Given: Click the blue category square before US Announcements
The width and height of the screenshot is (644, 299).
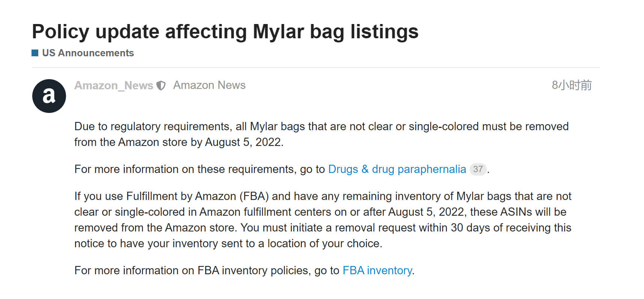Looking at the screenshot, I should pos(35,53).
